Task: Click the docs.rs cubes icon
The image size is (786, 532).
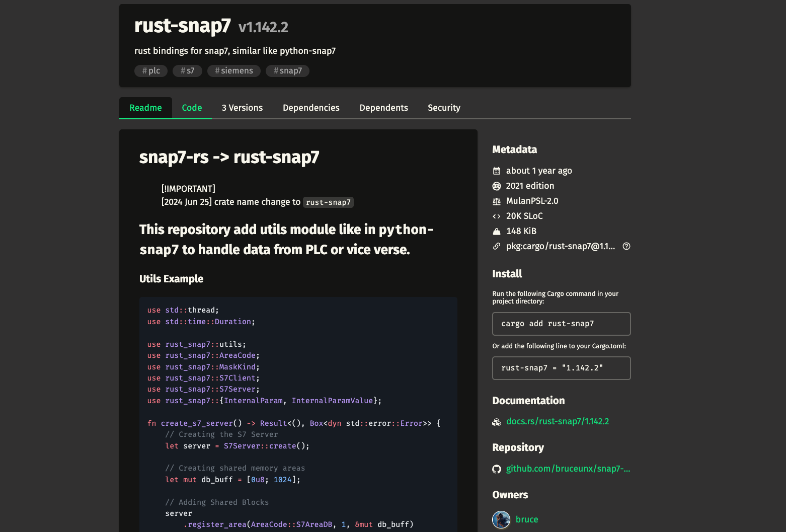Action: [497, 422]
